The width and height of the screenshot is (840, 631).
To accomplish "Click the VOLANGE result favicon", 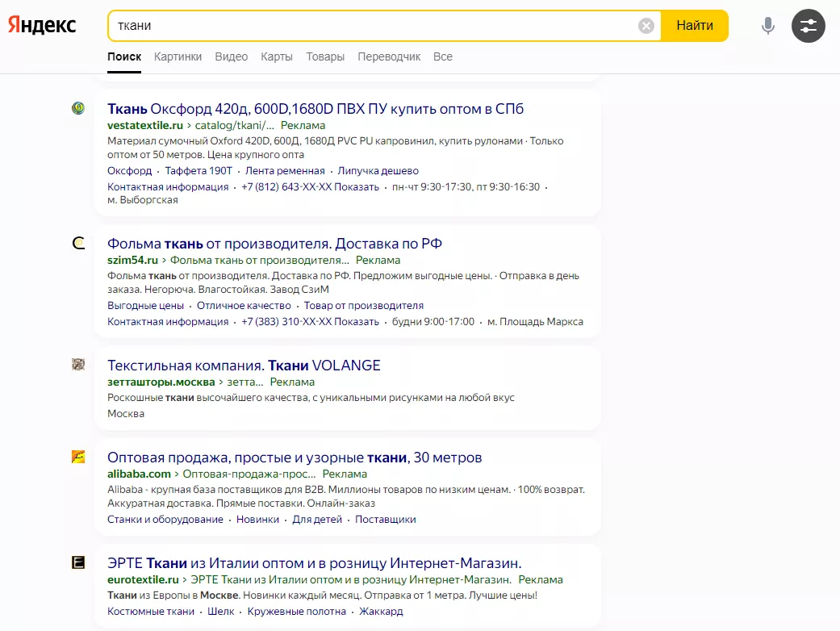I will 78,365.
